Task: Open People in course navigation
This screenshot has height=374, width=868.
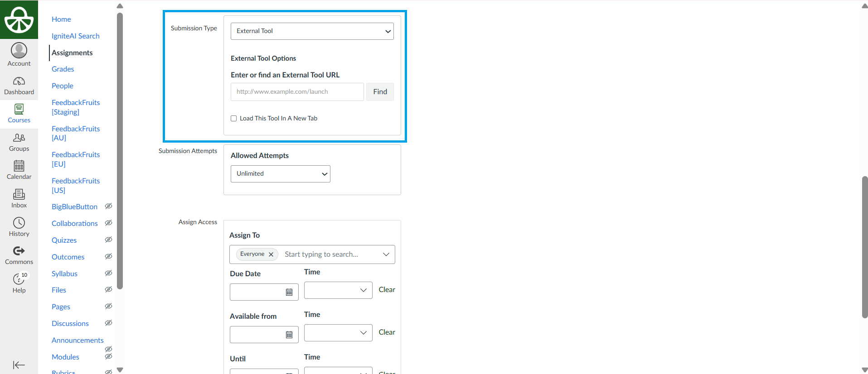Action: coord(63,86)
